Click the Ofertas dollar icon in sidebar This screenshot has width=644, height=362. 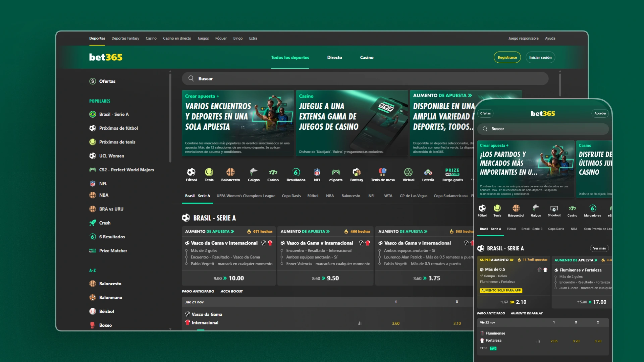pyautogui.click(x=93, y=81)
